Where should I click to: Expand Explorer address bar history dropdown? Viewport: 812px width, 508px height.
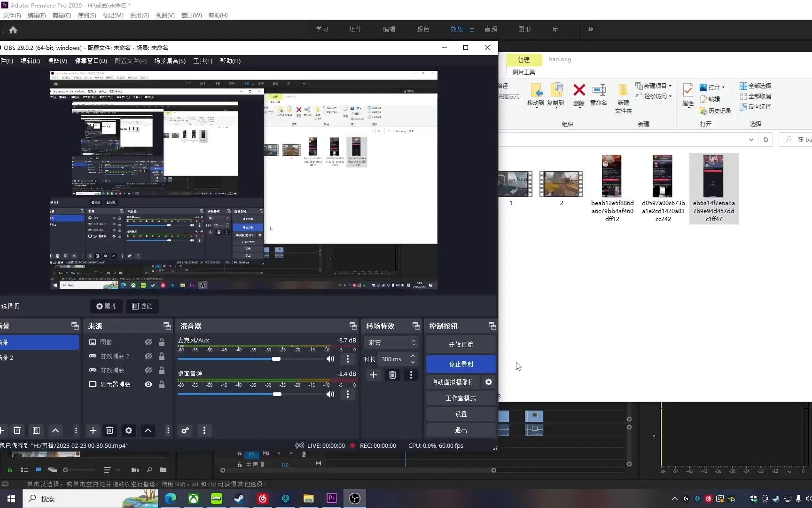751,140
